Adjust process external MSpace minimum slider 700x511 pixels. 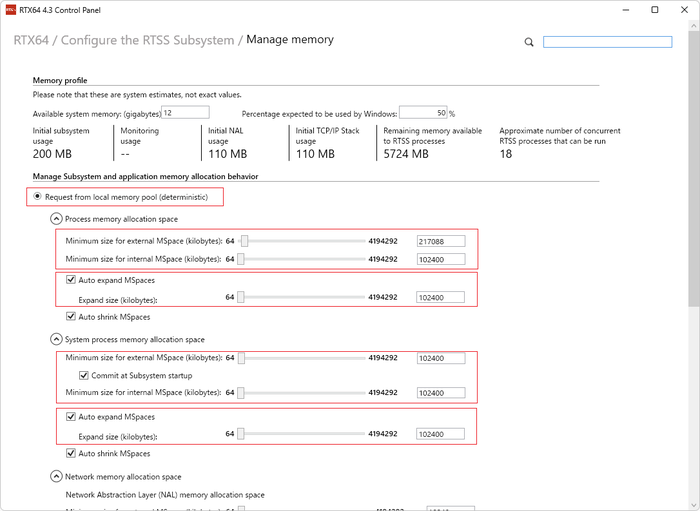pos(244,241)
